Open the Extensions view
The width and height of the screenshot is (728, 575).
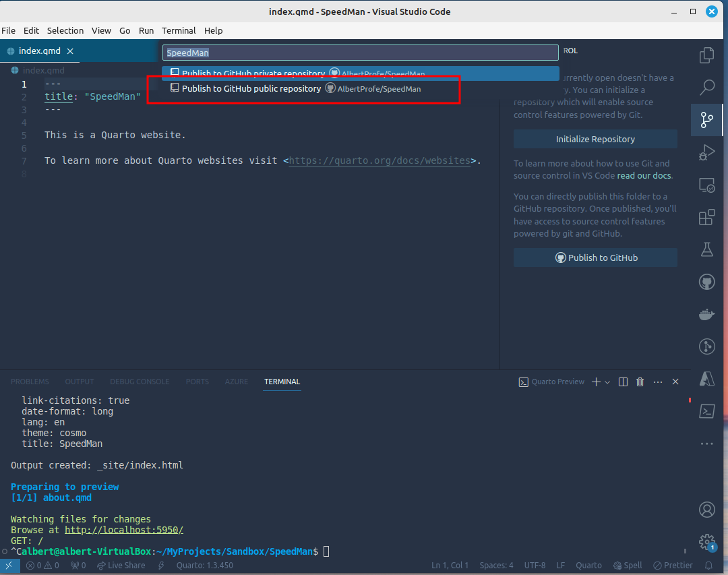pyautogui.click(x=706, y=217)
